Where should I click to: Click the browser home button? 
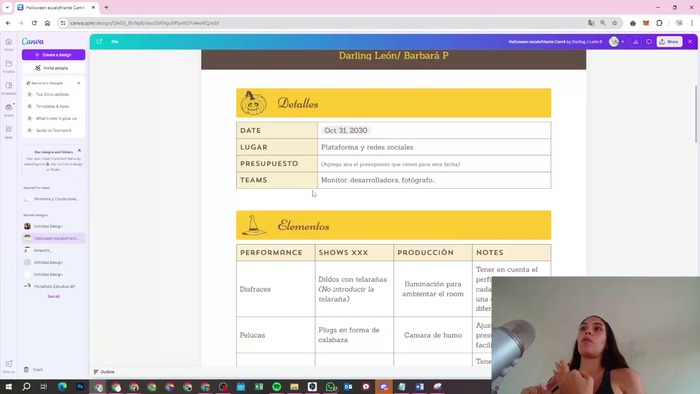tap(47, 23)
